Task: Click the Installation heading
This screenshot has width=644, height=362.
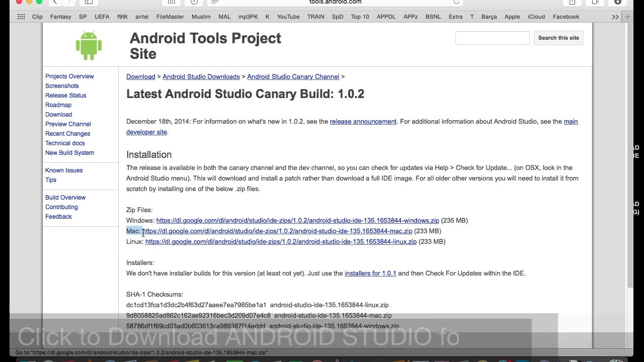Action: point(149,155)
